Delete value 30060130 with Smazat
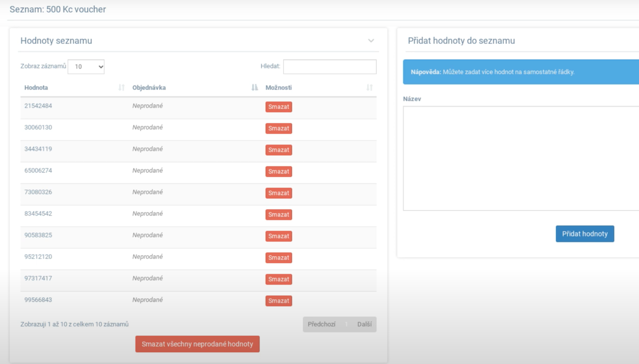Image resolution: width=639 pixels, height=364 pixels. (279, 128)
